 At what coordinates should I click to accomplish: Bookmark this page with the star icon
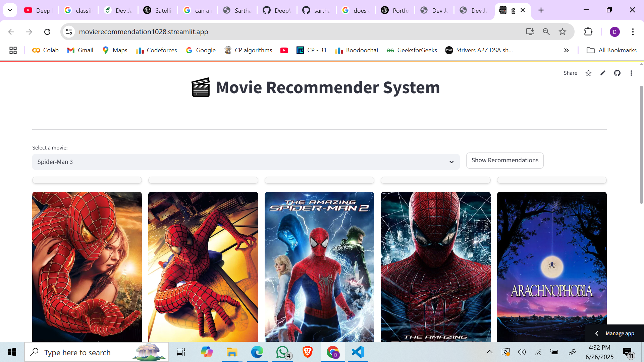562,32
